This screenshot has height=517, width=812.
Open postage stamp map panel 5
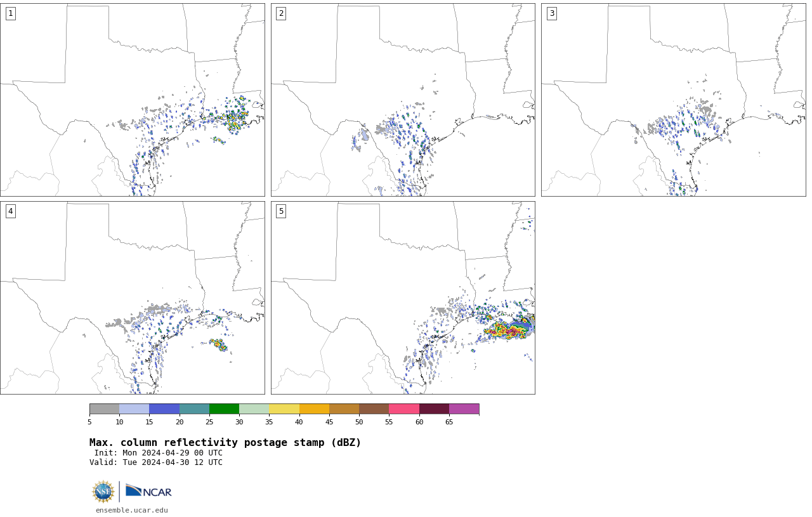(403, 298)
